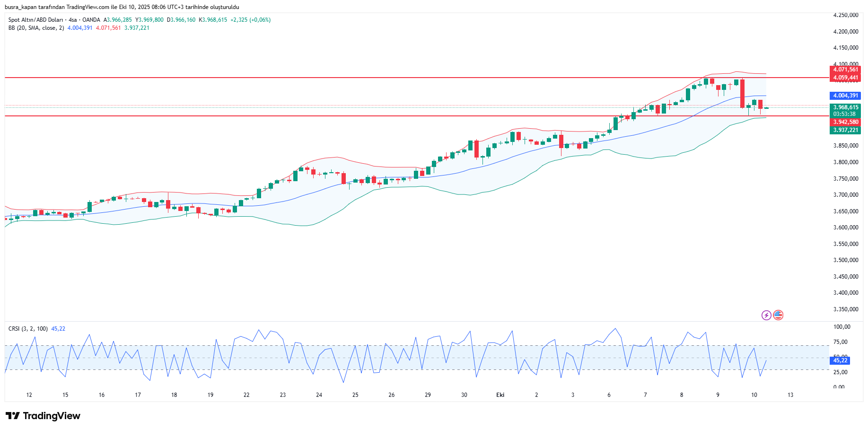Select the CRSI (3, 2, 100) indicator legend

(28, 329)
